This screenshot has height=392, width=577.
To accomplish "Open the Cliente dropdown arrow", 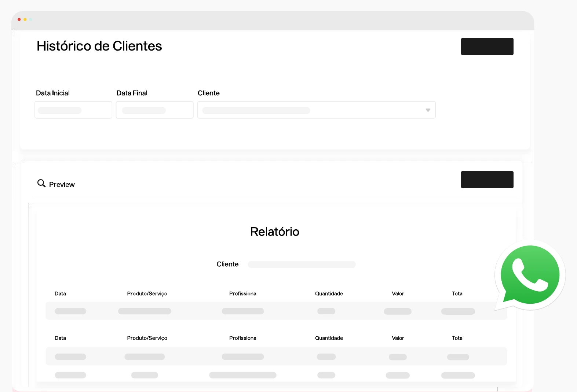I will 428,110.
